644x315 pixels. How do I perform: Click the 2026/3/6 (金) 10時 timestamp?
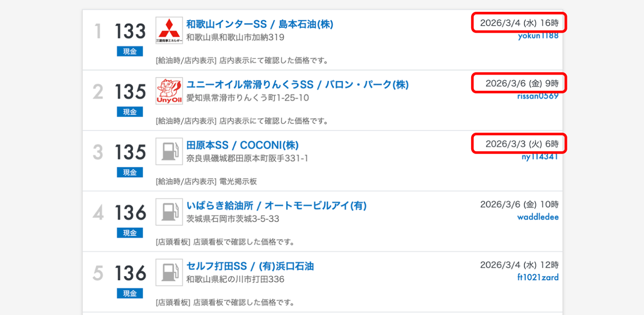tap(519, 204)
